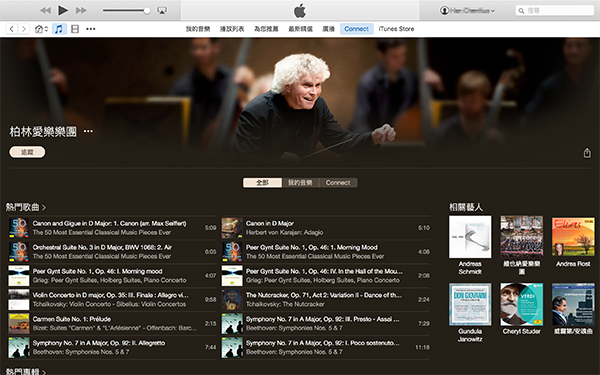600x375 pixels.
Task: Skip forward with the next track button
Action: tap(81, 10)
